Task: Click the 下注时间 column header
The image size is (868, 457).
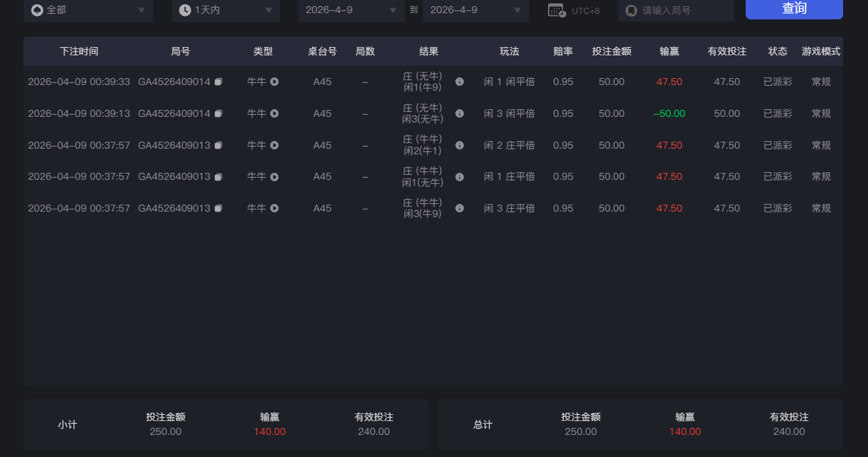Action: 80,50
